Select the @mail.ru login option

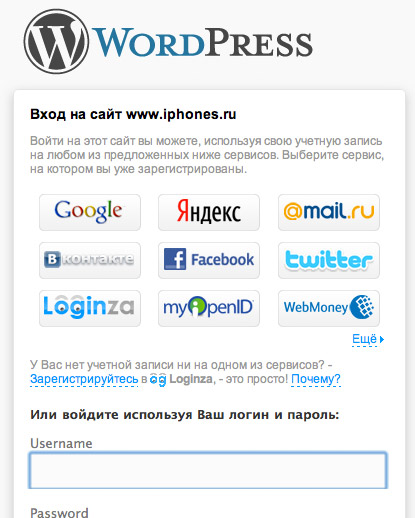tap(329, 212)
